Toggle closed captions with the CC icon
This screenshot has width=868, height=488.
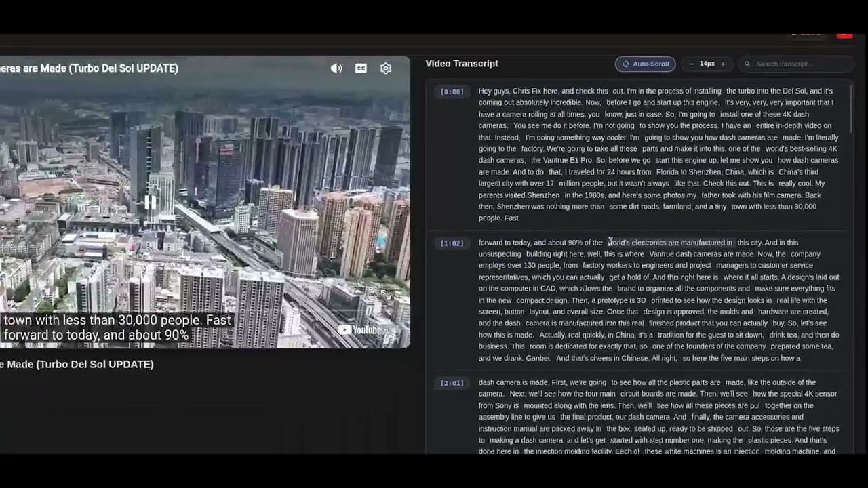[x=361, y=68]
